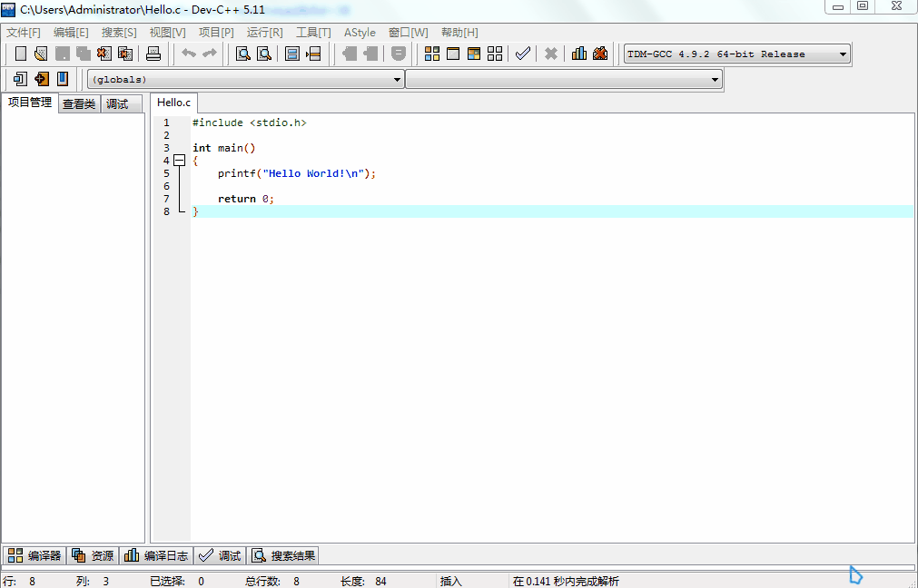Viewport: 918px width, 588px height.
Task: Open the 工具[T] menu
Action: [313, 33]
